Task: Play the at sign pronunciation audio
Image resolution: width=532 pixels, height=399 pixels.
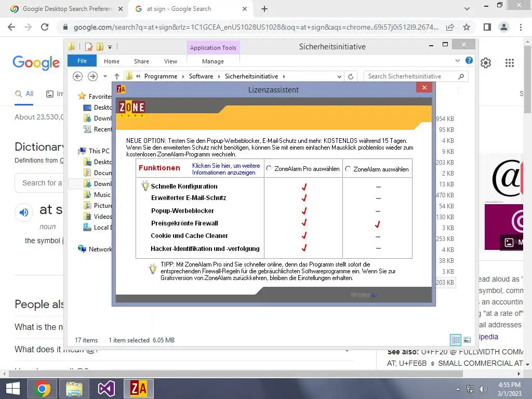Action: 24,212
